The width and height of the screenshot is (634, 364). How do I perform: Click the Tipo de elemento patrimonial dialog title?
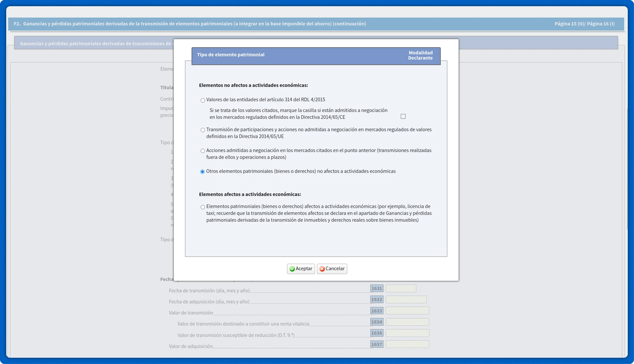click(231, 55)
